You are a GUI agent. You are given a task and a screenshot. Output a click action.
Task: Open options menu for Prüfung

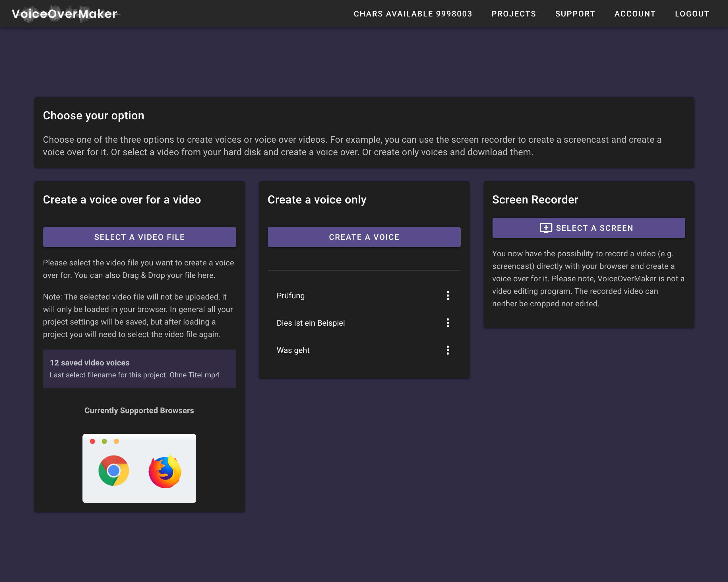(448, 296)
